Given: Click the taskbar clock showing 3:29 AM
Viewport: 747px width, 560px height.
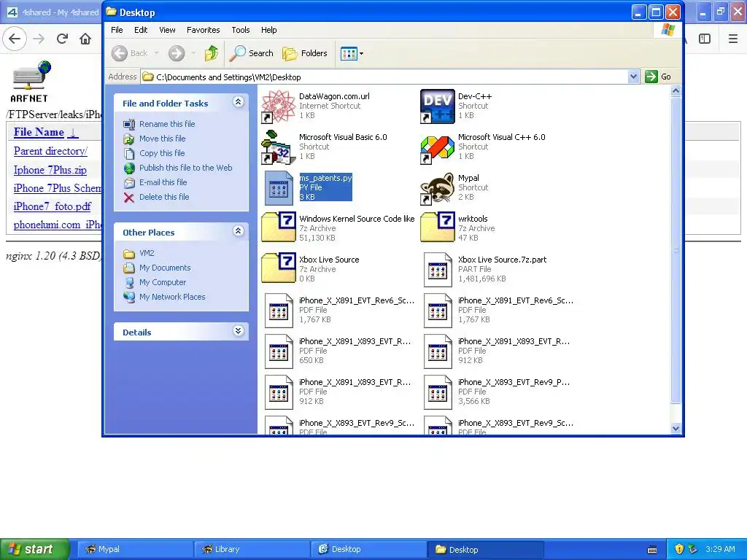Looking at the screenshot, I should 720,549.
